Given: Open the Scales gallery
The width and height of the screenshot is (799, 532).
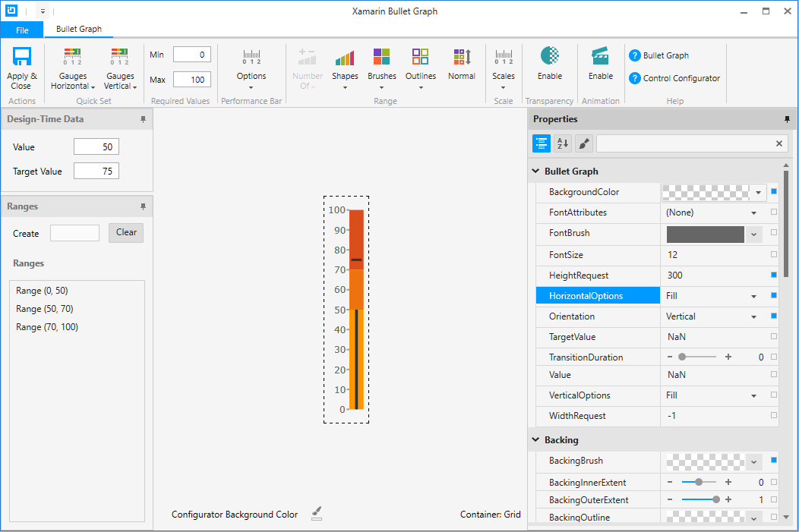Looking at the screenshot, I should click(504, 69).
